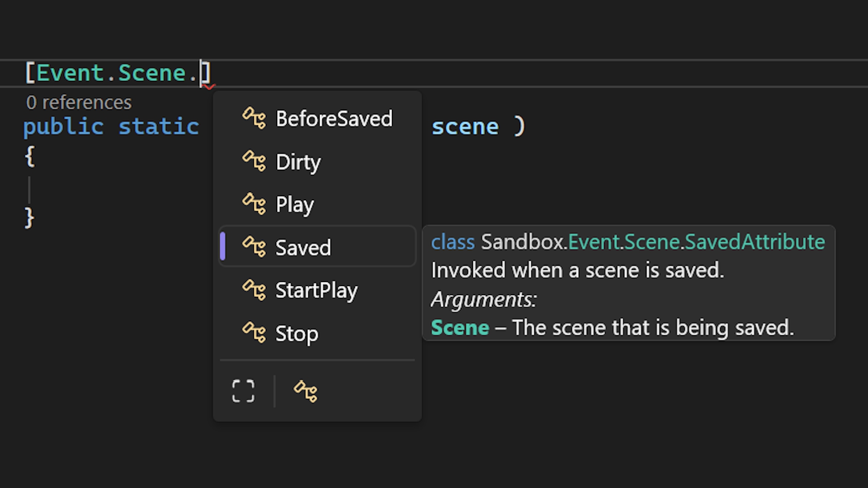Click the scene parameter in method signature
Screen dimensions: 868x488
coord(465,127)
